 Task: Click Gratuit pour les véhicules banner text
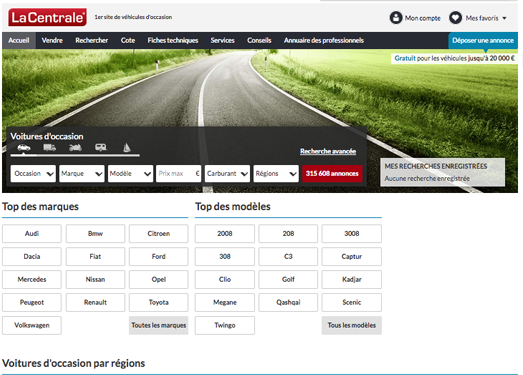pos(455,58)
